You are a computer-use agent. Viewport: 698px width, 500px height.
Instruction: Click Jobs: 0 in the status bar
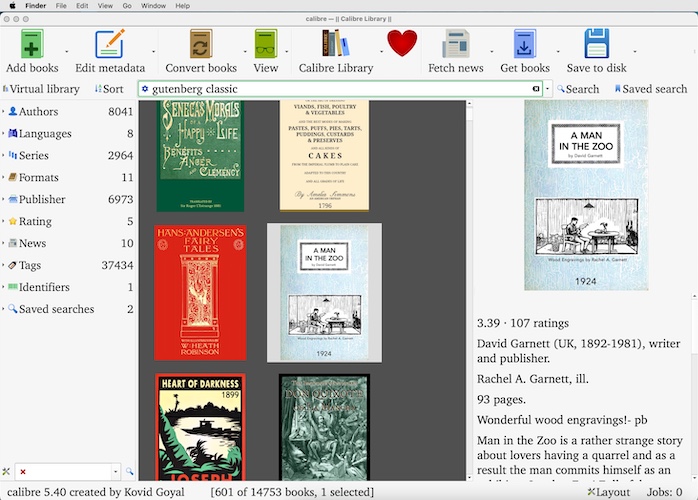click(x=664, y=492)
